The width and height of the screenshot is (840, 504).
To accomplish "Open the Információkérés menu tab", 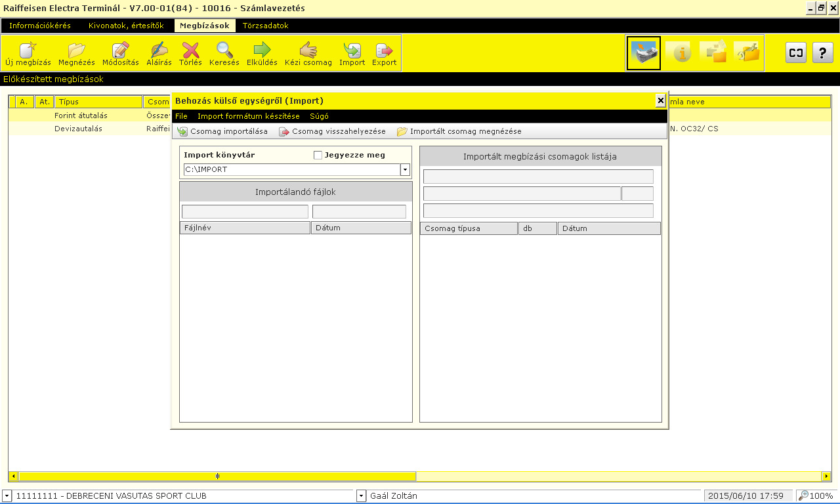I will [40, 26].
